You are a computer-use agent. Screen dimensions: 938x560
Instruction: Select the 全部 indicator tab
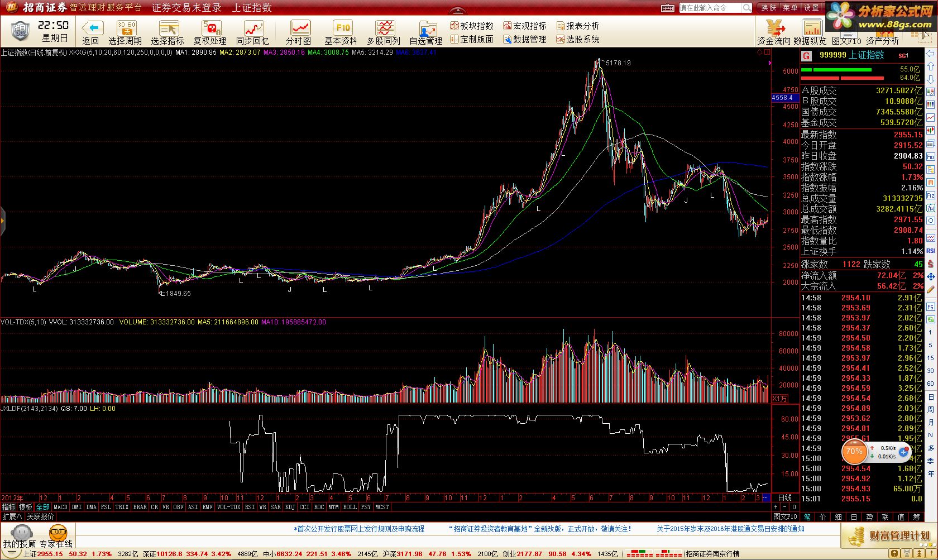[42, 507]
